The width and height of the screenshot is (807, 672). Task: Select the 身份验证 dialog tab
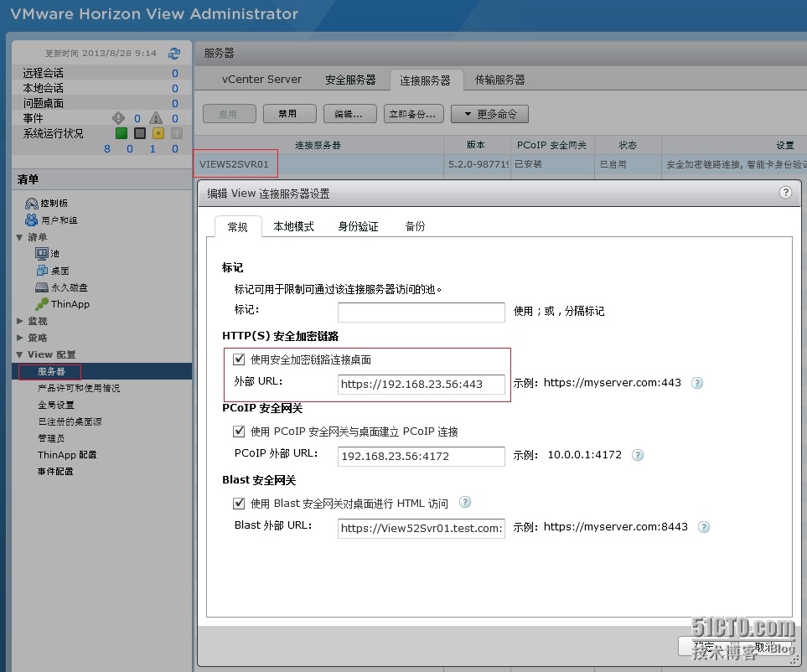click(358, 226)
